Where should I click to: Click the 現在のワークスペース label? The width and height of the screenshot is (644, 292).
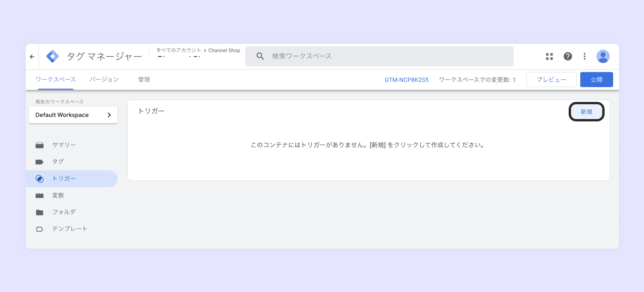pos(60,102)
